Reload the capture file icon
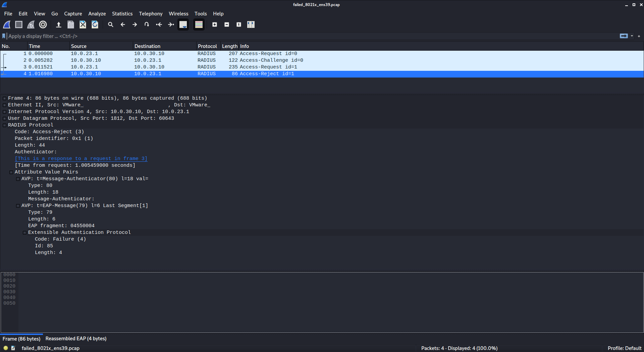Viewport: 644px width, 352px height. pyautogui.click(x=95, y=24)
